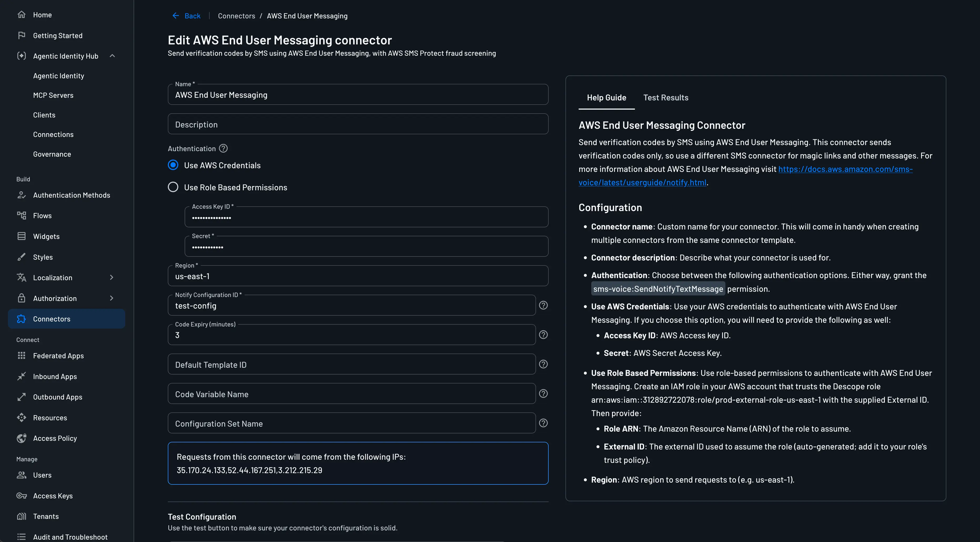Go Back to previous page

186,16
